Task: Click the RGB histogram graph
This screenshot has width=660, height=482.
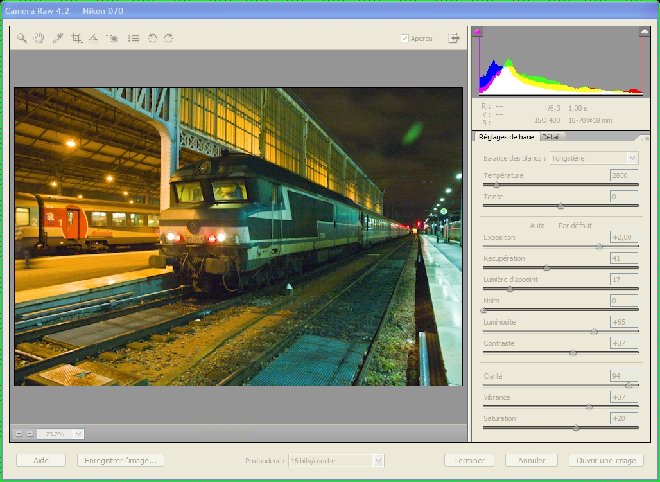Action: (x=561, y=62)
